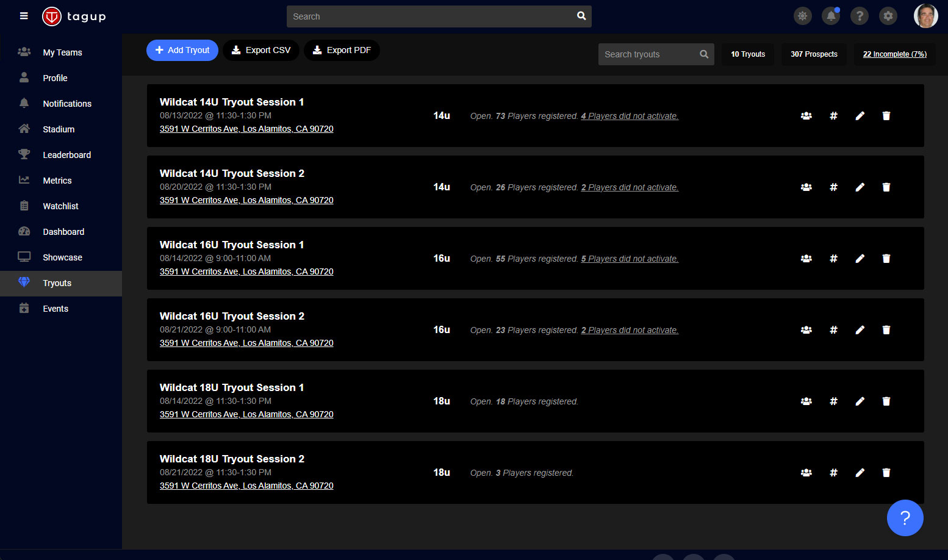The height and width of the screenshot is (560, 948).
Task: Open the settings gear in the header
Action: click(888, 16)
